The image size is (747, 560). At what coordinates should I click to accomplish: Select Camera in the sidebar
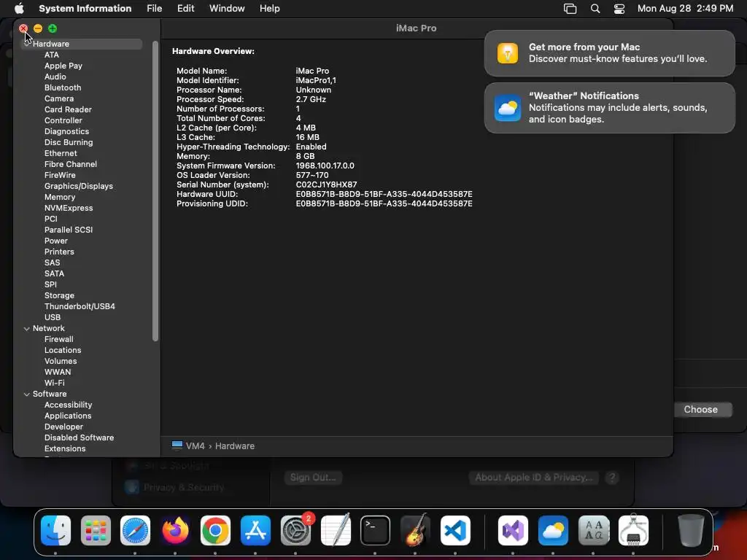point(59,98)
